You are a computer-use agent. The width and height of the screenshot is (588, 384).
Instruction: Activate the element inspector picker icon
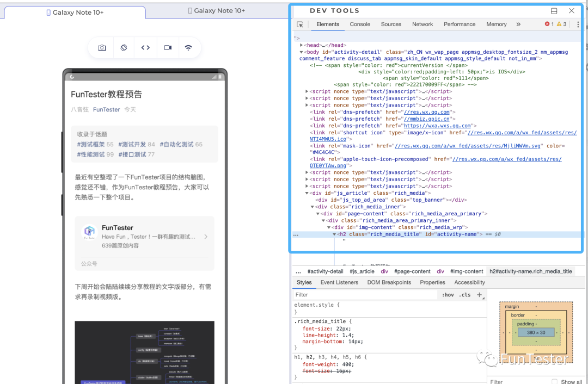[x=300, y=24]
